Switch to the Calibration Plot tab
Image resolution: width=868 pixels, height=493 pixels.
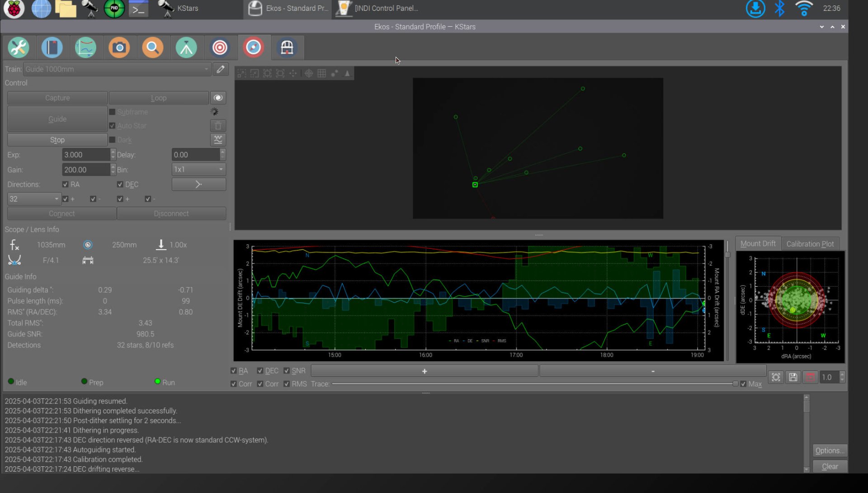pos(810,244)
